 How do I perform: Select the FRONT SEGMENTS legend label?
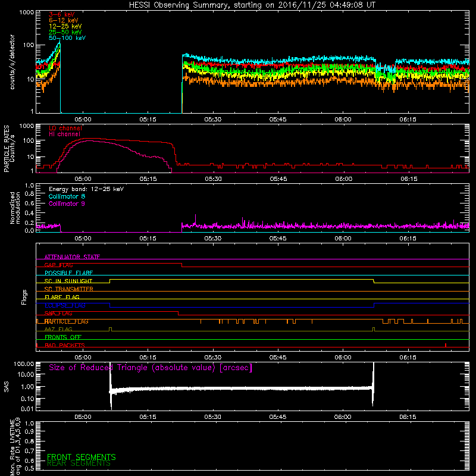[x=82, y=457]
